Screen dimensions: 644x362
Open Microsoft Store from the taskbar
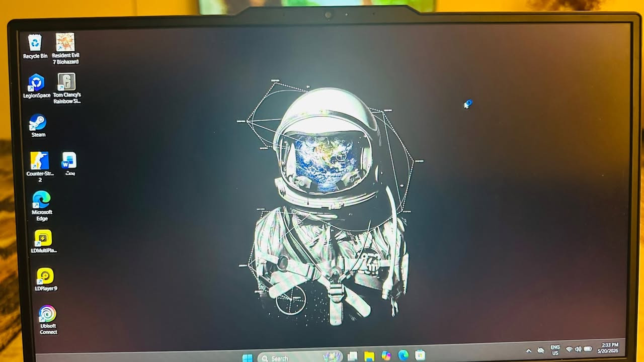pyautogui.click(x=420, y=355)
